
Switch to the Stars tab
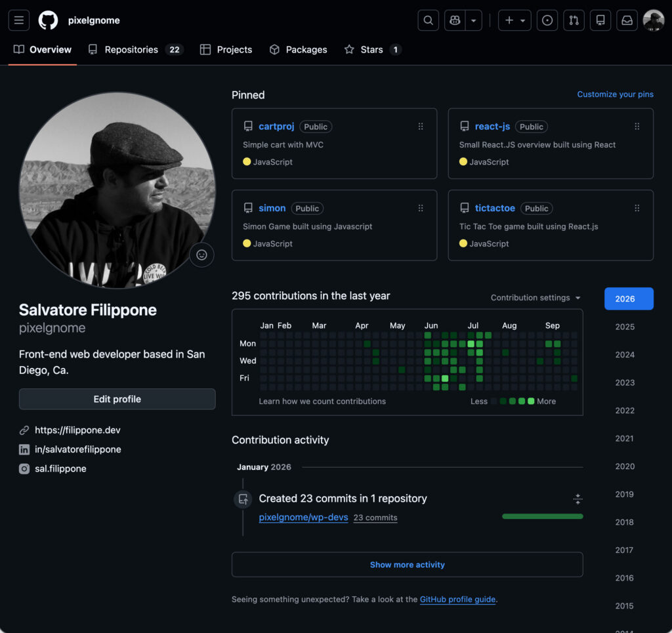point(372,50)
